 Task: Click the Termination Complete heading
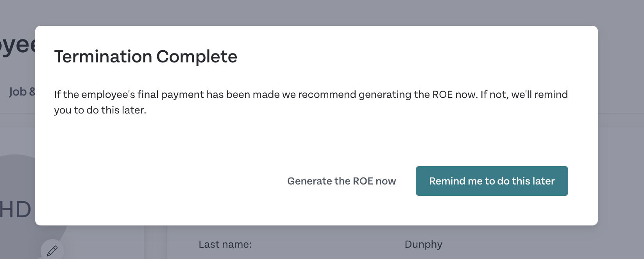point(145,57)
